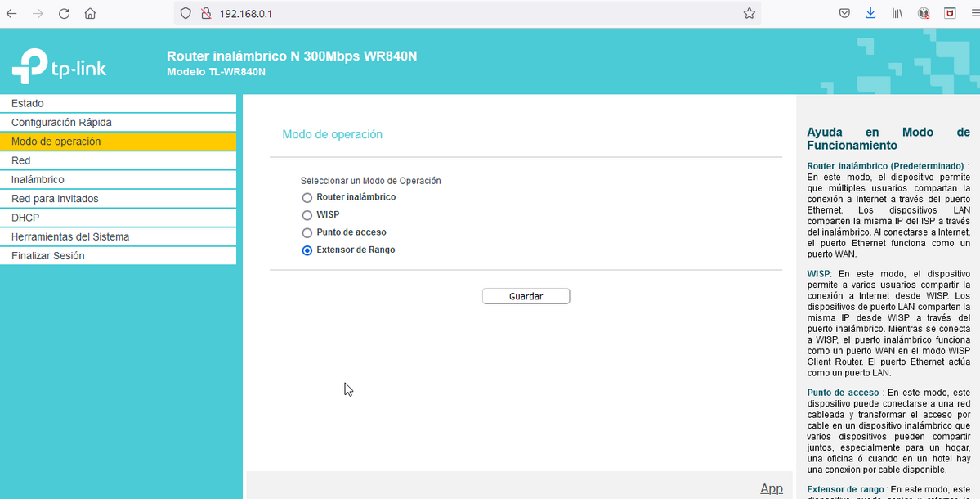Select the Router inalámbrico mode
This screenshot has width=980, height=499.
[307, 197]
